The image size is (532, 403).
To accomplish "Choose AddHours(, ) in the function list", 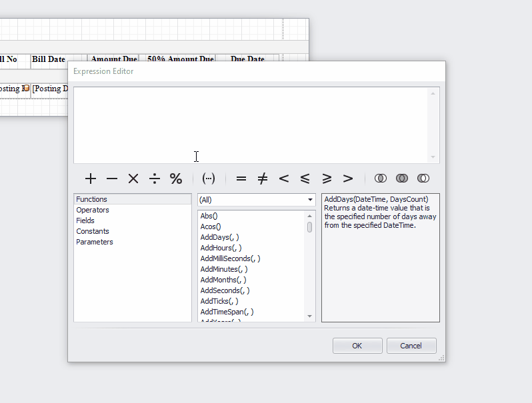I will click(x=251, y=248).
